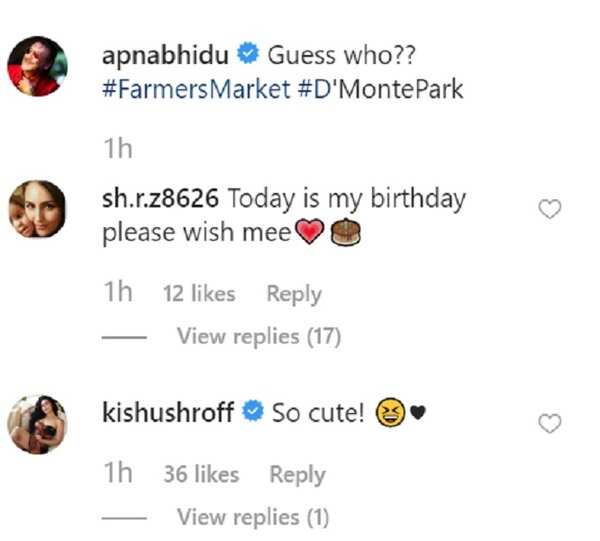The width and height of the screenshot is (600, 541).
Task: Show who liked via "12 likes"
Action: [x=198, y=294]
